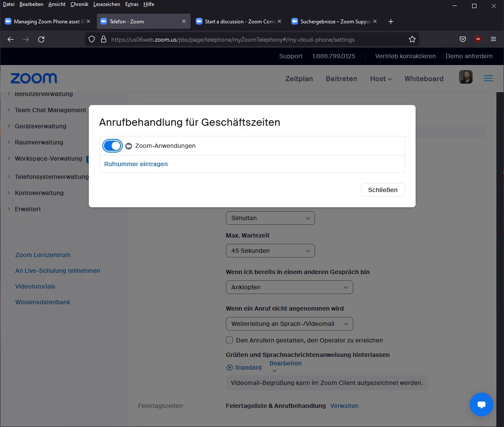Toggle the Zoom-Anwendungen switch off
This screenshot has width=504, height=427.
click(x=112, y=146)
